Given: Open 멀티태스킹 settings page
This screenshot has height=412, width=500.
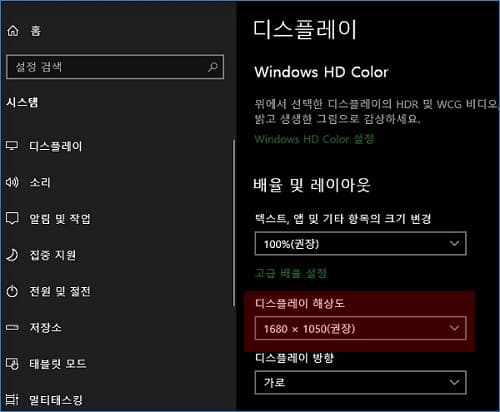Looking at the screenshot, I should pos(56,400).
